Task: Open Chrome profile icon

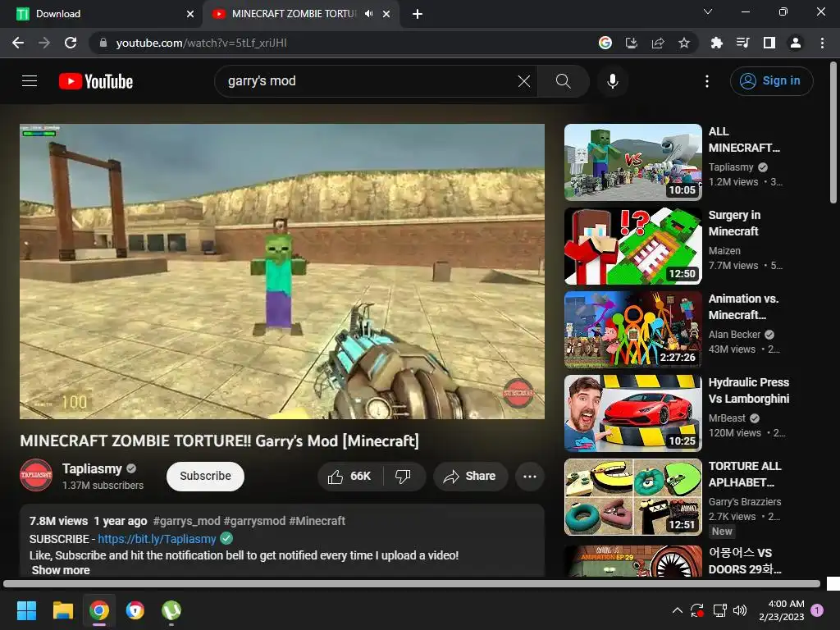Action: [796, 43]
